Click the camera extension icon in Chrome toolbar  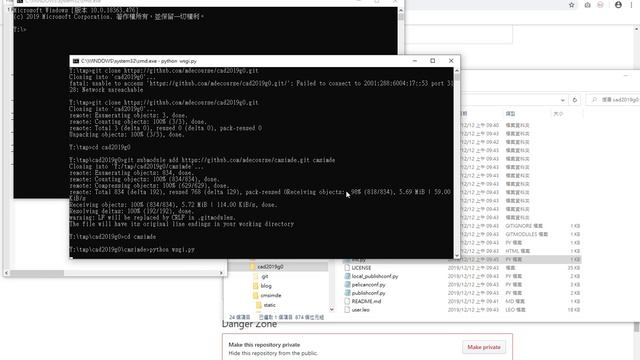pos(587,5)
